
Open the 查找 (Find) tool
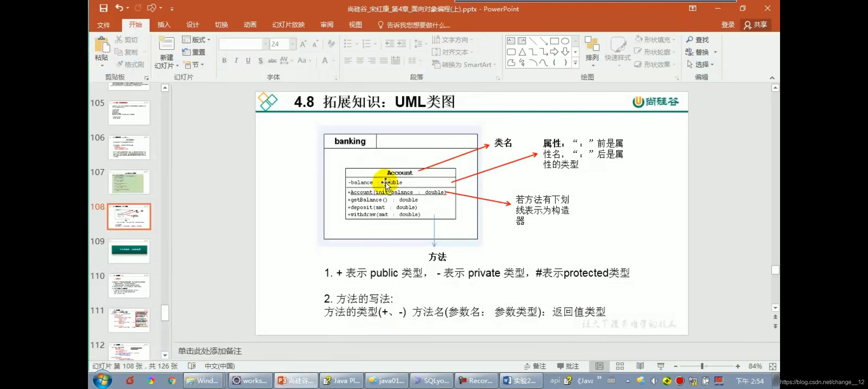click(x=697, y=39)
